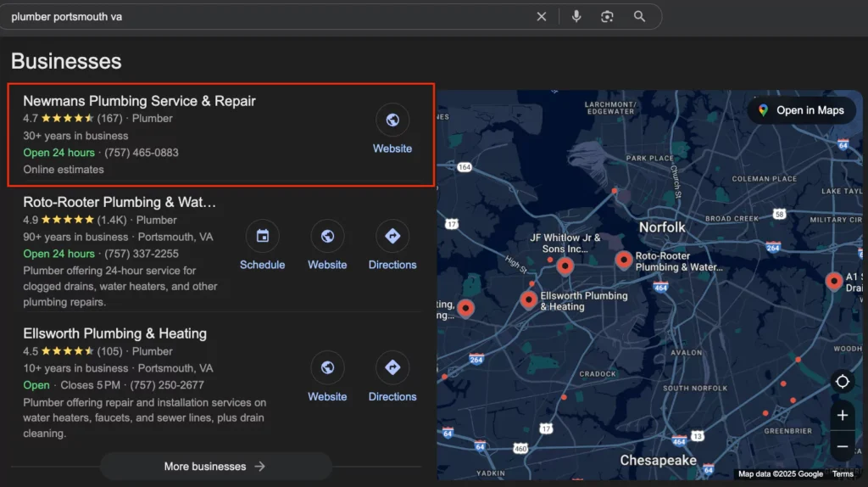Viewport: 868px width, 487px height.
Task: Click Norfolk label on the map
Action: click(662, 227)
